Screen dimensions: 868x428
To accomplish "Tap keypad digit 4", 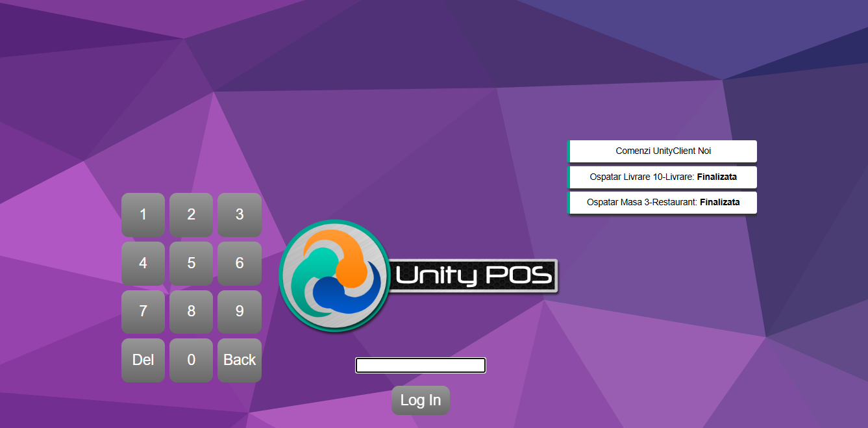I will [x=143, y=263].
